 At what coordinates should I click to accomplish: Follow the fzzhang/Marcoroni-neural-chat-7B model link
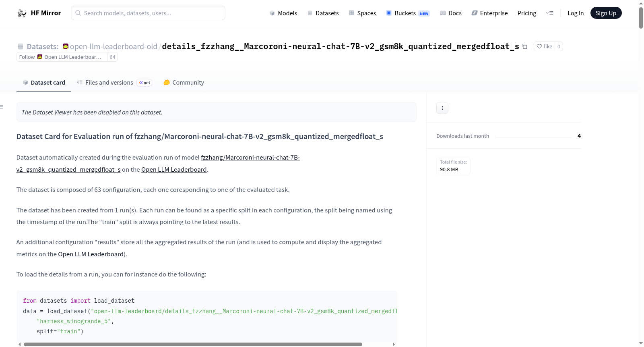158,164
